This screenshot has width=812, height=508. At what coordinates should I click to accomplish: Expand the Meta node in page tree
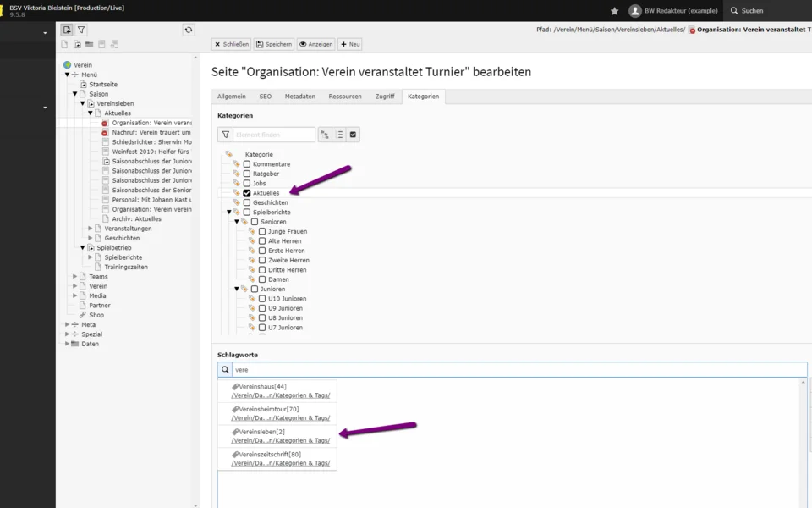[x=68, y=324]
